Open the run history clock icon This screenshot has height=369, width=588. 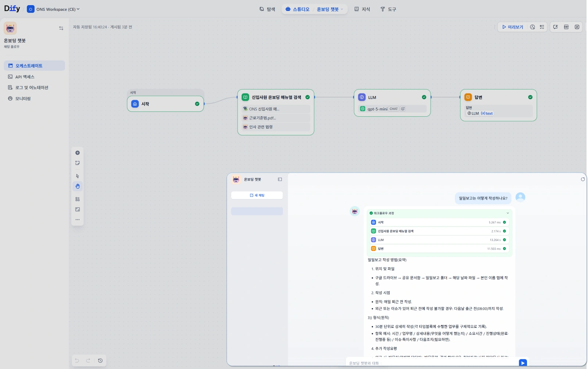(532, 27)
